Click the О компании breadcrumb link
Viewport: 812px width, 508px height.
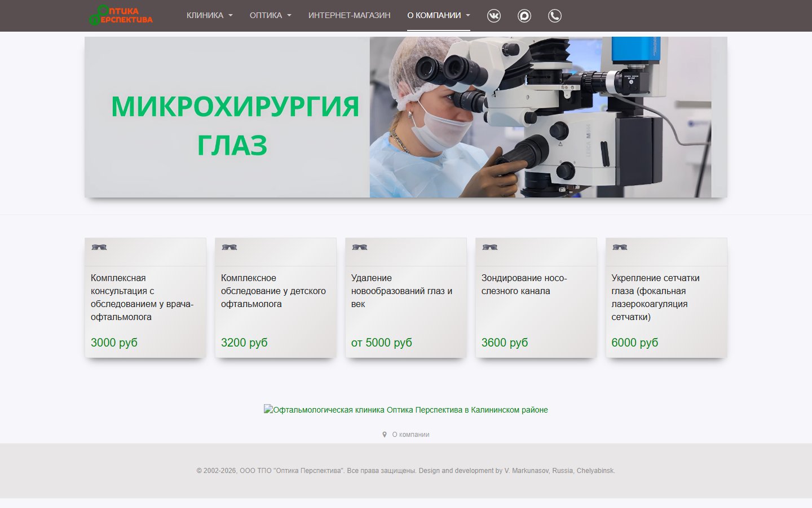click(x=411, y=435)
